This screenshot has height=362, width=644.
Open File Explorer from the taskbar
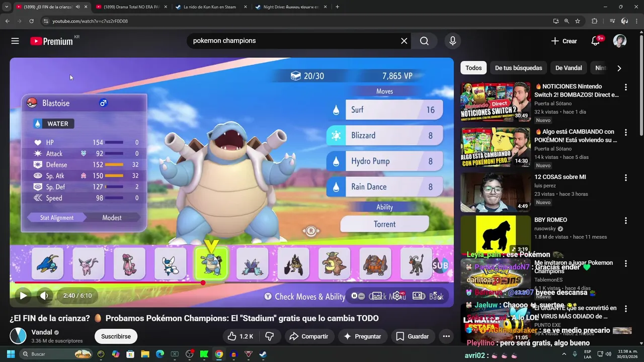(145, 354)
